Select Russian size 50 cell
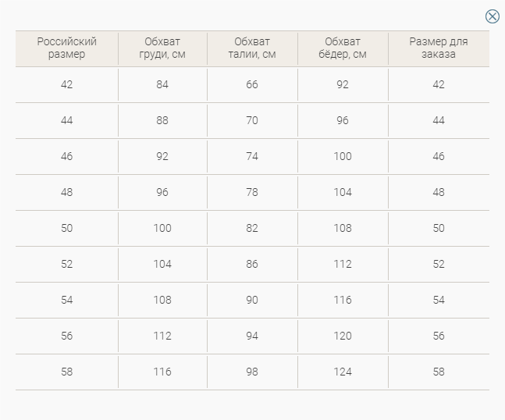This screenshot has width=505, height=420. (66, 229)
